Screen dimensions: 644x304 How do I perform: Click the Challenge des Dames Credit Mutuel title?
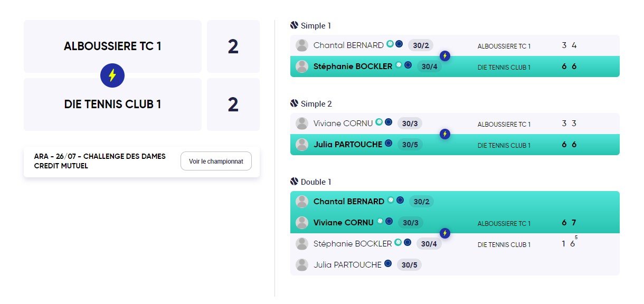tap(100, 161)
